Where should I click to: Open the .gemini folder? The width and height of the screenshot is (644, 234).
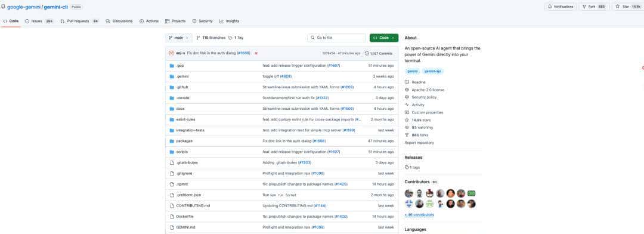tap(182, 76)
